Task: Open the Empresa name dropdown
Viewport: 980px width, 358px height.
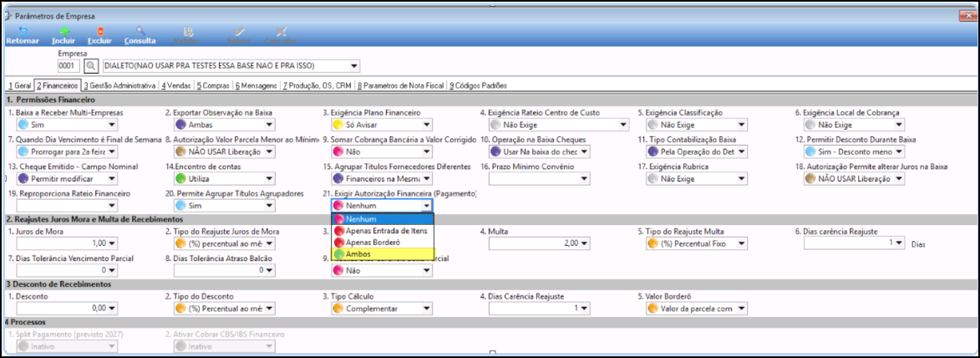Action: pos(354,66)
